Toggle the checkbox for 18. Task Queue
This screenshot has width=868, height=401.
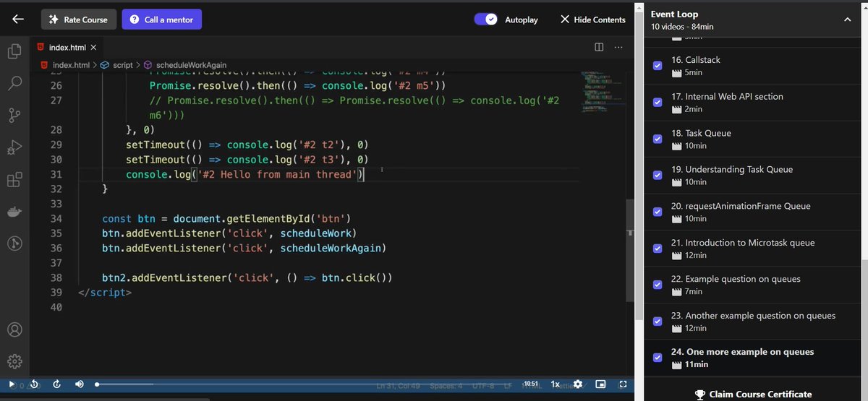tap(657, 139)
